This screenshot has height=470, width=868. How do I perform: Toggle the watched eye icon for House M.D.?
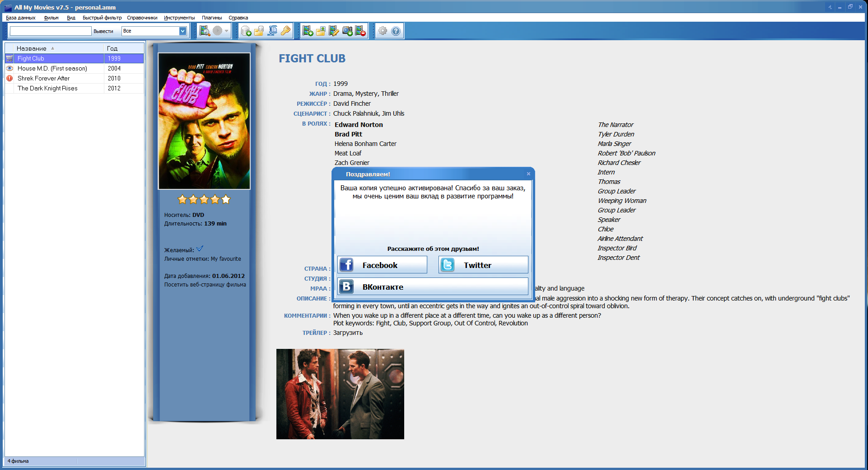9,68
